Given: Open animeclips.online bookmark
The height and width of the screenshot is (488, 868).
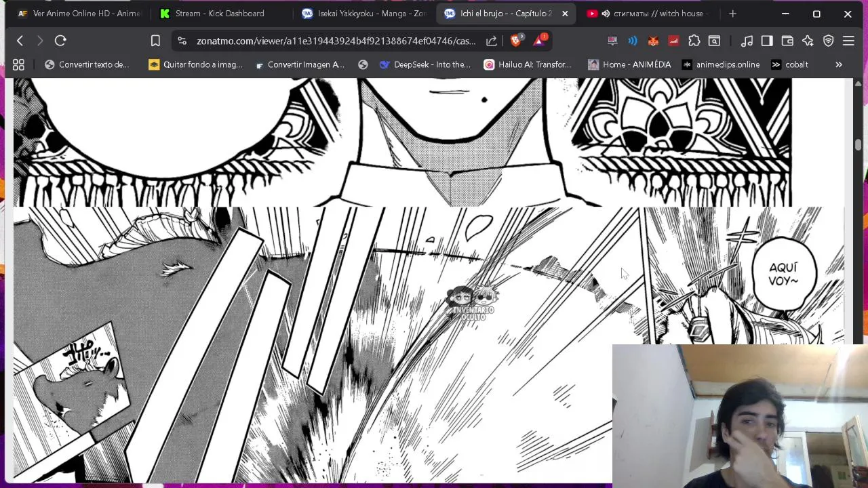Looking at the screenshot, I should (x=721, y=64).
